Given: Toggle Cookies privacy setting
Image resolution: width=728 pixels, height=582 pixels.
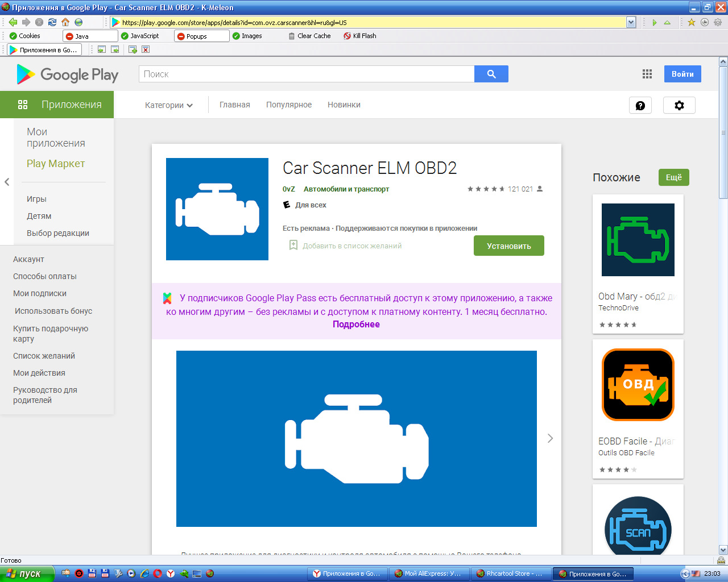Looking at the screenshot, I should [25, 36].
